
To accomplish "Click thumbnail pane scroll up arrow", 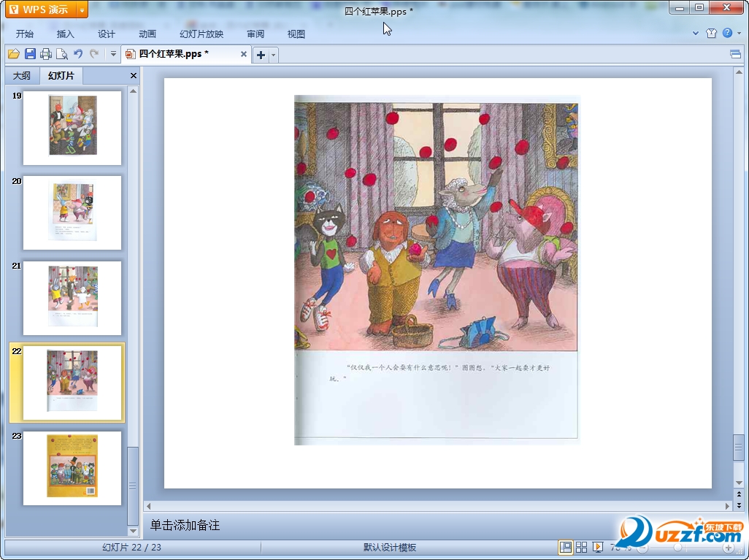I will click(x=134, y=91).
